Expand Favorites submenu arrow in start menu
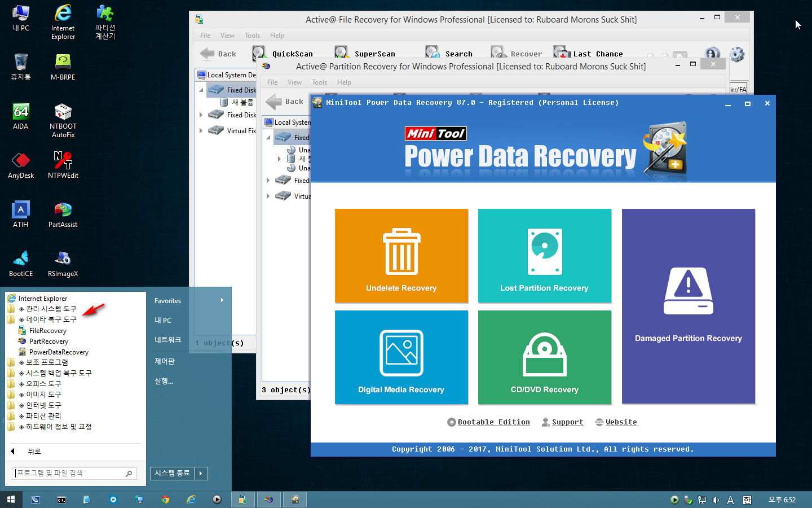 point(222,300)
